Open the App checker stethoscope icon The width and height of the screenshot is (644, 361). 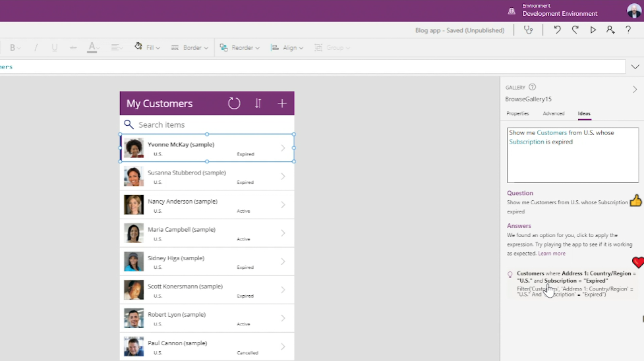(x=528, y=30)
